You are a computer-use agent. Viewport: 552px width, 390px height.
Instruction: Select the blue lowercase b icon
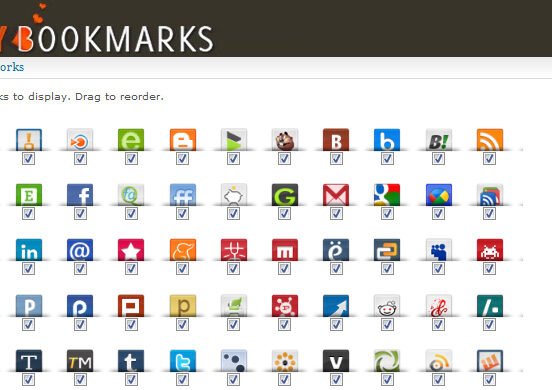387,140
